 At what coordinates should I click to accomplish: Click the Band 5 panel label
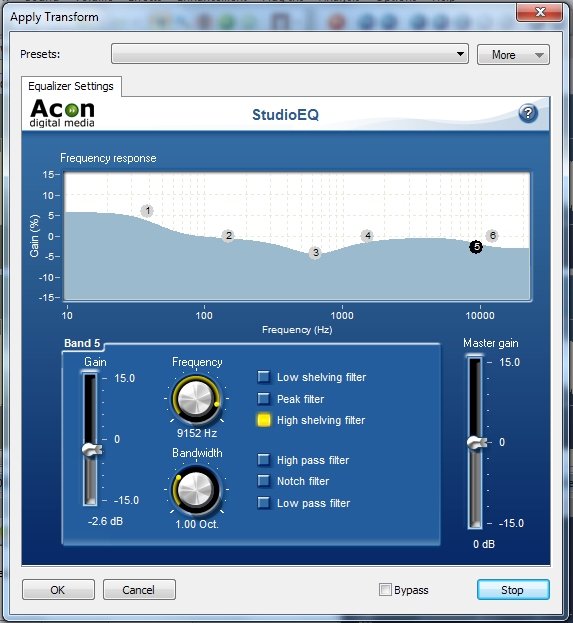click(82, 343)
